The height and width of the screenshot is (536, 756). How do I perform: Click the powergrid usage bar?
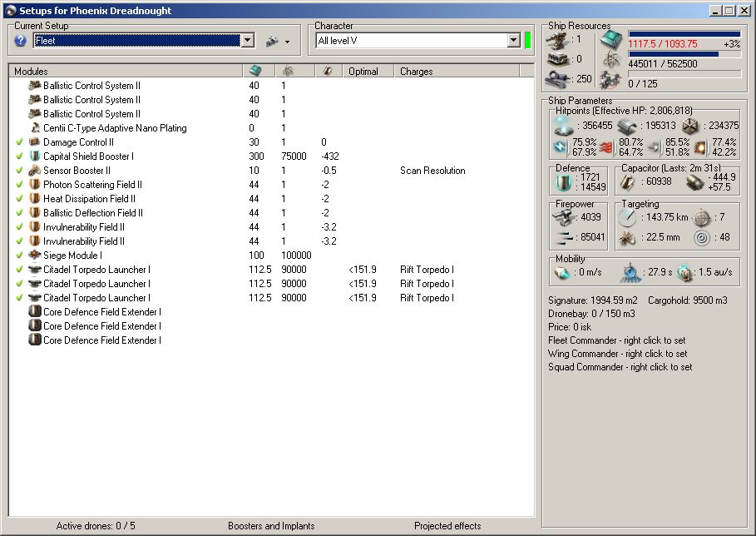[684, 54]
